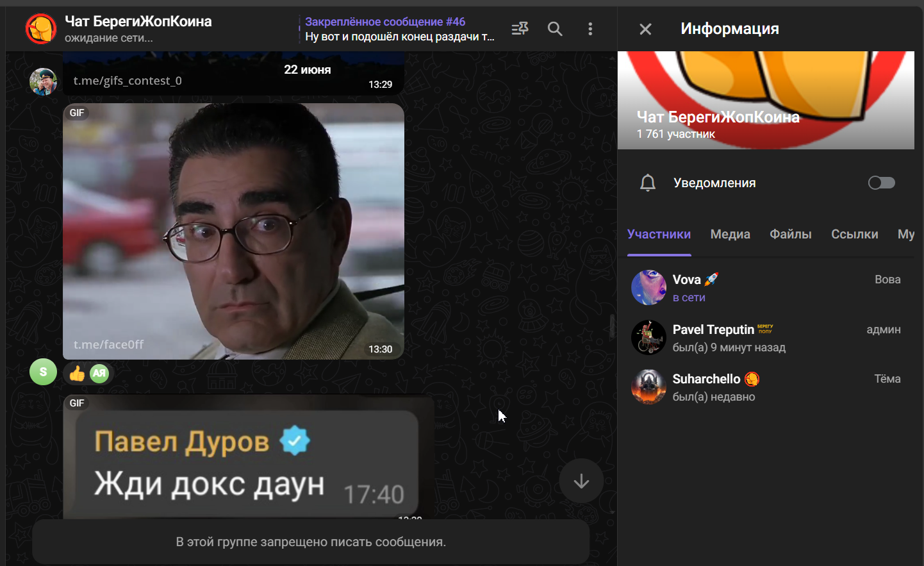Click the Вова tag beside Vova

pyautogui.click(x=887, y=279)
